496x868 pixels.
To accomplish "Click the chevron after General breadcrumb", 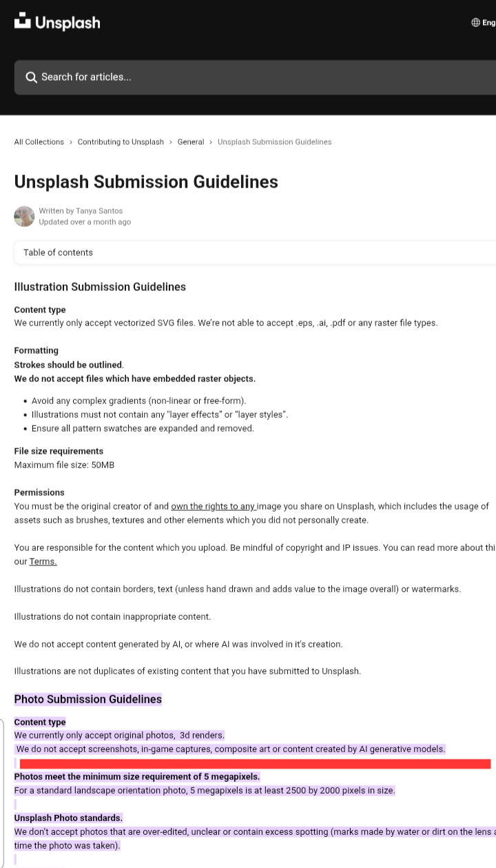I will (211, 142).
